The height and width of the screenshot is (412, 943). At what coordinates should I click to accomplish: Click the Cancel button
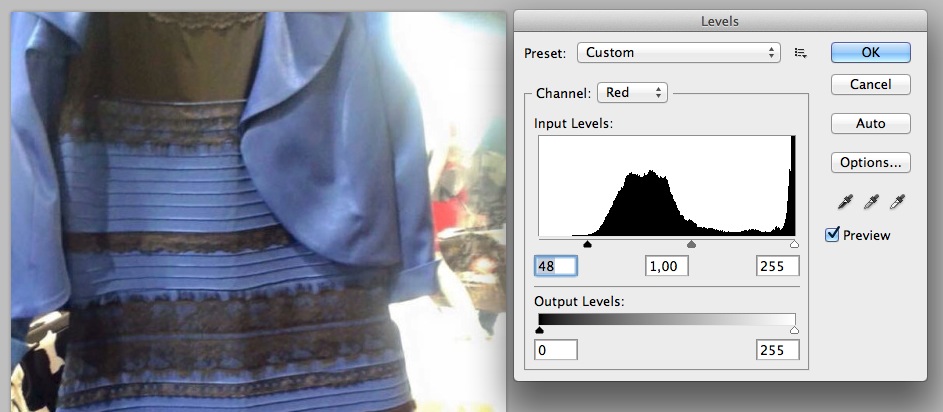point(871,85)
